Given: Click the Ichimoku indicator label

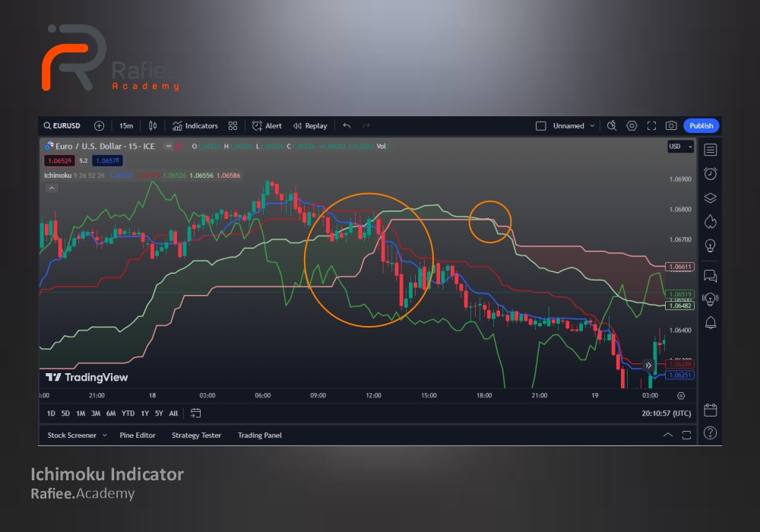Looking at the screenshot, I should pos(58,176).
